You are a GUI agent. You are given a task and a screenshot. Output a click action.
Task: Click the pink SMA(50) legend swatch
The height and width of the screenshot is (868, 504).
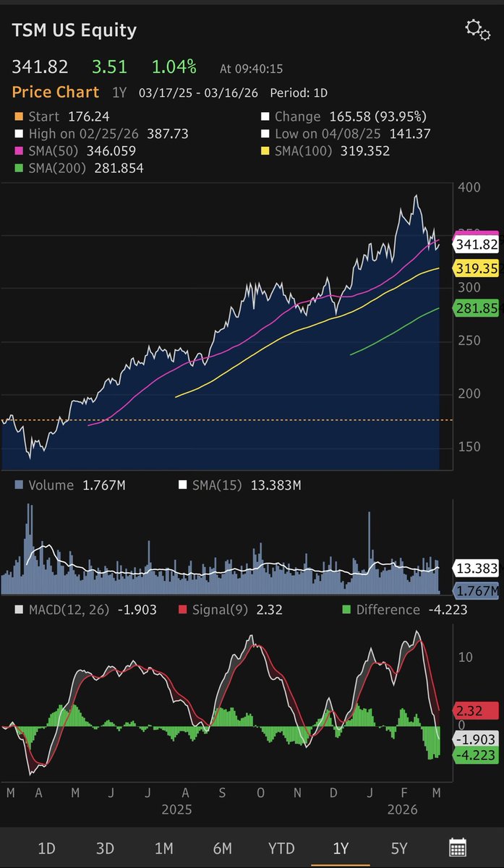17,151
